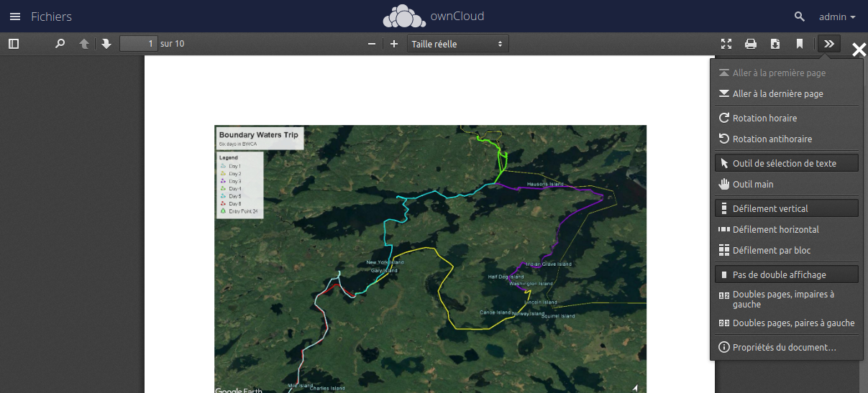
Task: Open the Fichiers app link
Action: point(51,17)
